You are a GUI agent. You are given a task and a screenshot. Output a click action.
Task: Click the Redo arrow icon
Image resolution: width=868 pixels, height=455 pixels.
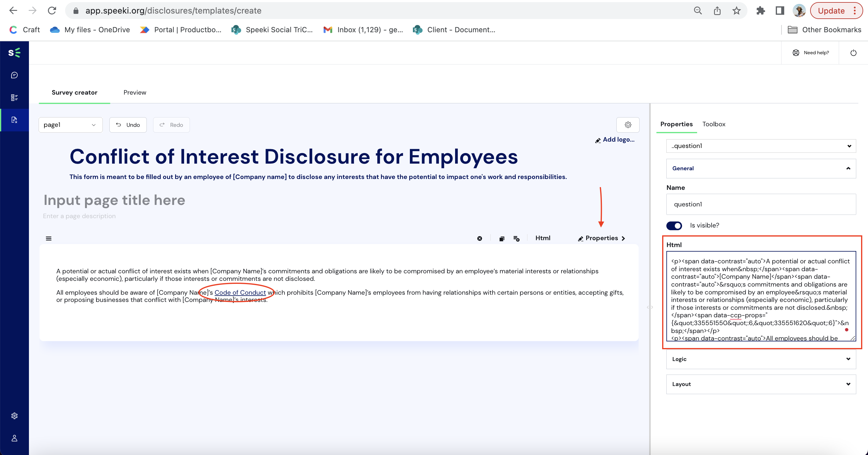[x=162, y=124]
